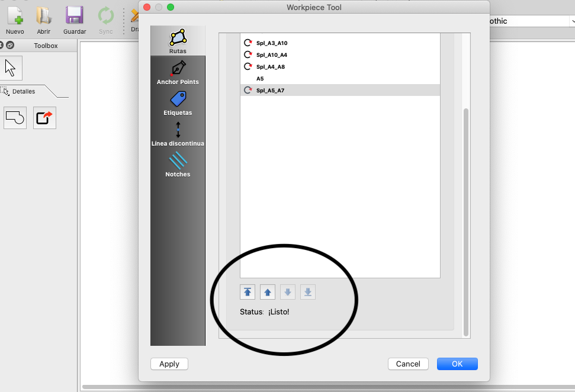Go to Línea discontinua section

click(178, 134)
